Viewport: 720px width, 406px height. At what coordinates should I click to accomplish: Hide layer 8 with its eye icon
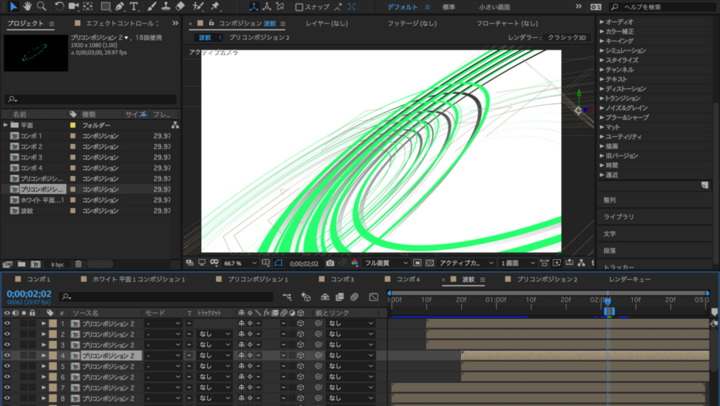click(7, 398)
